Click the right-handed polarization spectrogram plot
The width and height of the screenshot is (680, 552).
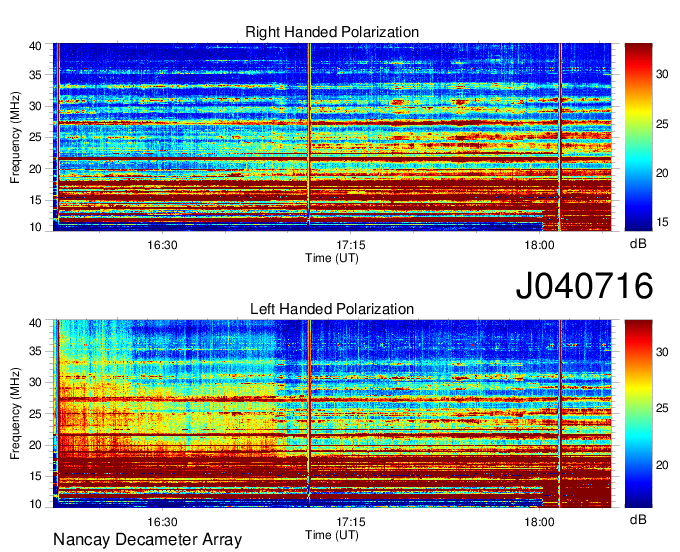click(x=332, y=137)
